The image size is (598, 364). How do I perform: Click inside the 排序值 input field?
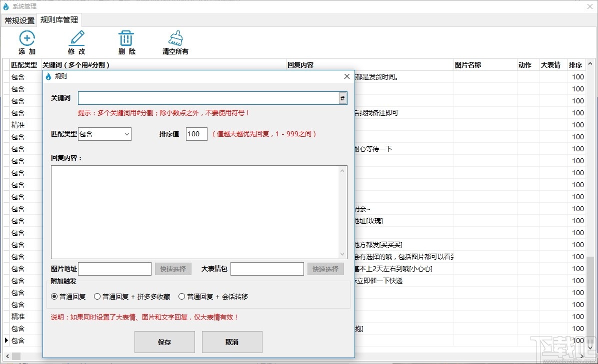tap(196, 134)
